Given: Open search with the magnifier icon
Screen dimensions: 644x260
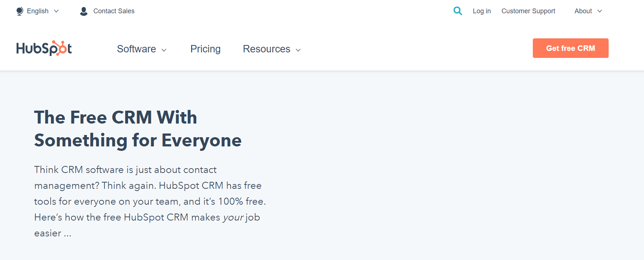Looking at the screenshot, I should (x=458, y=11).
